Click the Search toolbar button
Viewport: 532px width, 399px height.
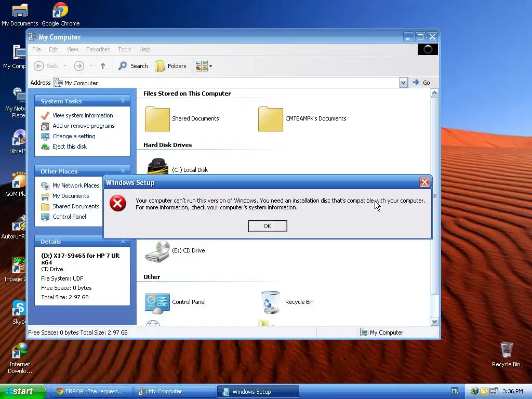click(x=133, y=66)
